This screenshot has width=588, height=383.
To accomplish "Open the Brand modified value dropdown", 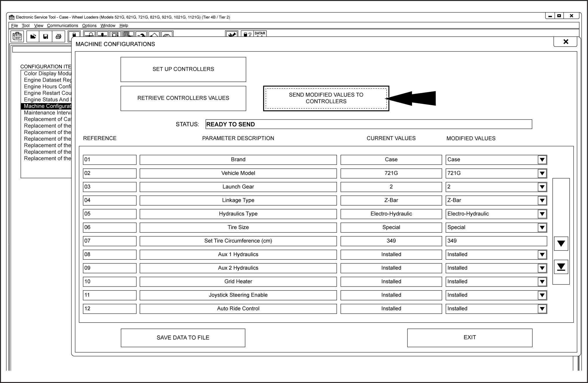I will (x=542, y=160).
